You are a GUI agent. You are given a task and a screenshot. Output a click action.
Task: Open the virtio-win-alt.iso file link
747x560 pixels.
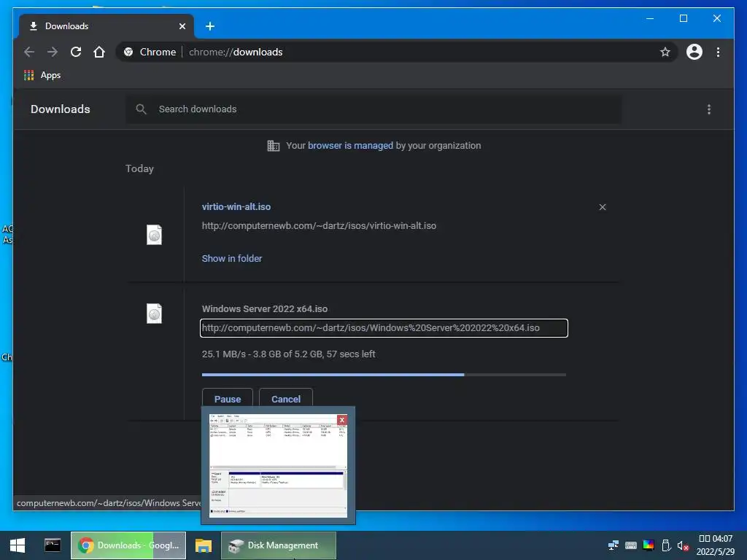(x=236, y=206)
